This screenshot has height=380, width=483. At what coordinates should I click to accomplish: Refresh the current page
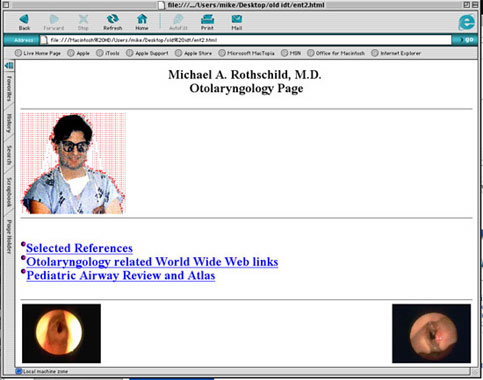[113, 22]
